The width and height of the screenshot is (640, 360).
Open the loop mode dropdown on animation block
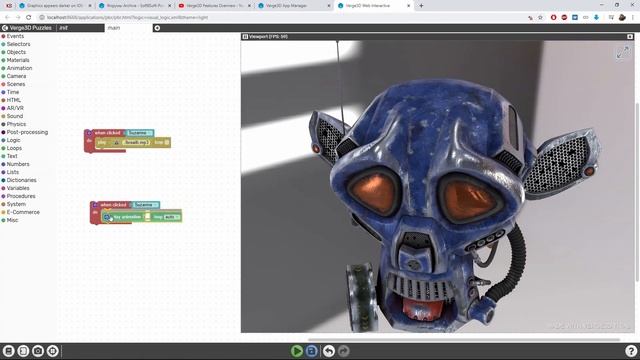pyautogui.click(x=172, y=217)
